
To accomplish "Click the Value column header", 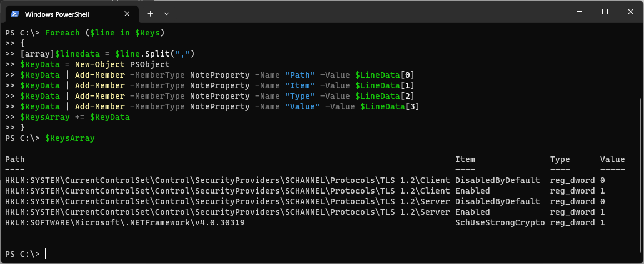I will coord(612,159).
